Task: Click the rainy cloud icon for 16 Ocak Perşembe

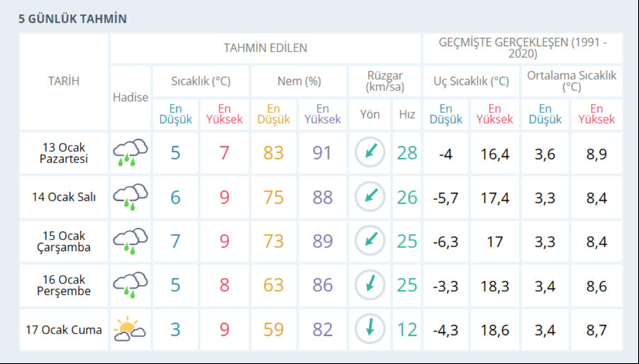Action: coord(130,285)
